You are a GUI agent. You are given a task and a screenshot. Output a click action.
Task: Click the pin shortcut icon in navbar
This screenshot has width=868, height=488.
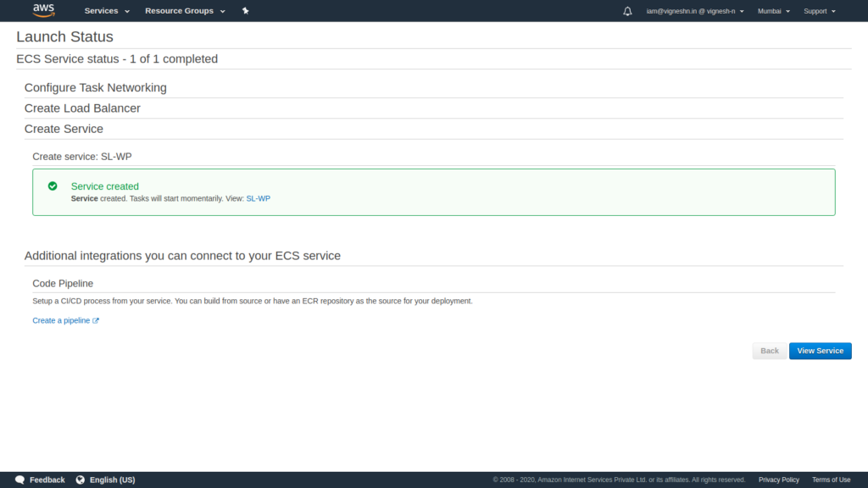(x=245, y=10)
